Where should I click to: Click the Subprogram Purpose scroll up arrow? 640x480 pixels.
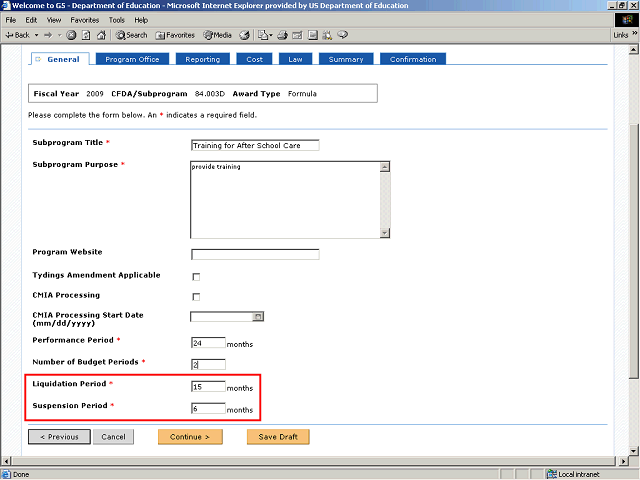[x=384, y=167]
